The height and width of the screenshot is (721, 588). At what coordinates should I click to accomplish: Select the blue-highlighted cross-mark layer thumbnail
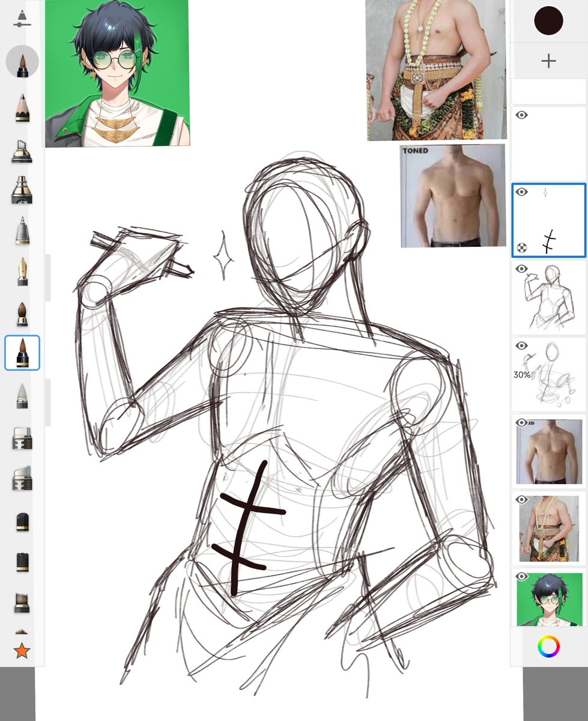pos(549,221)
